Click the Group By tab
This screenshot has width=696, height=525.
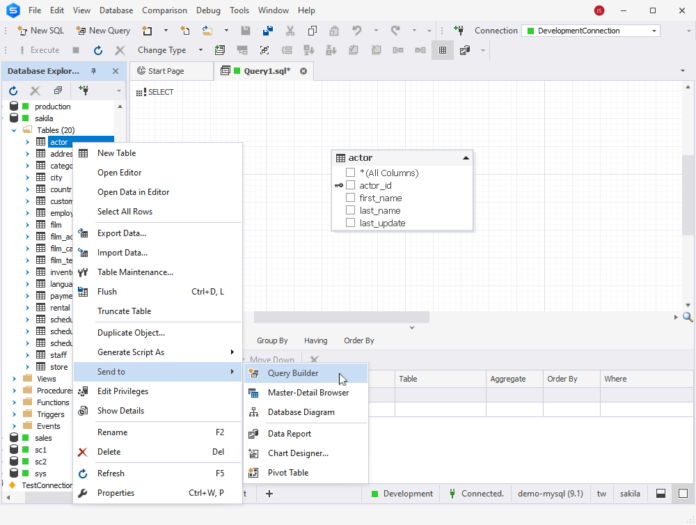pyautogui.click(x=272, y=341)
